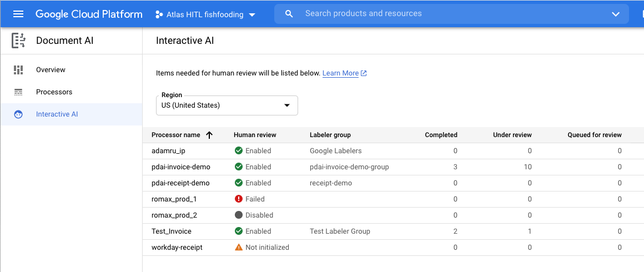Expand the search bar chevron
The image size is (644, 272).
[x=615, y=14]
